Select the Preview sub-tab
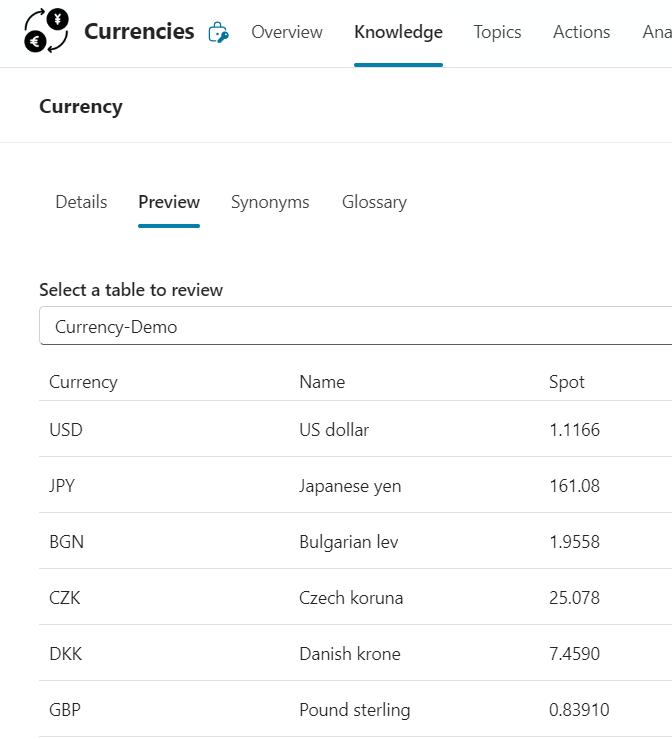Image resolution: width=672 pixels, height=739 pixels. click(169, 202)
